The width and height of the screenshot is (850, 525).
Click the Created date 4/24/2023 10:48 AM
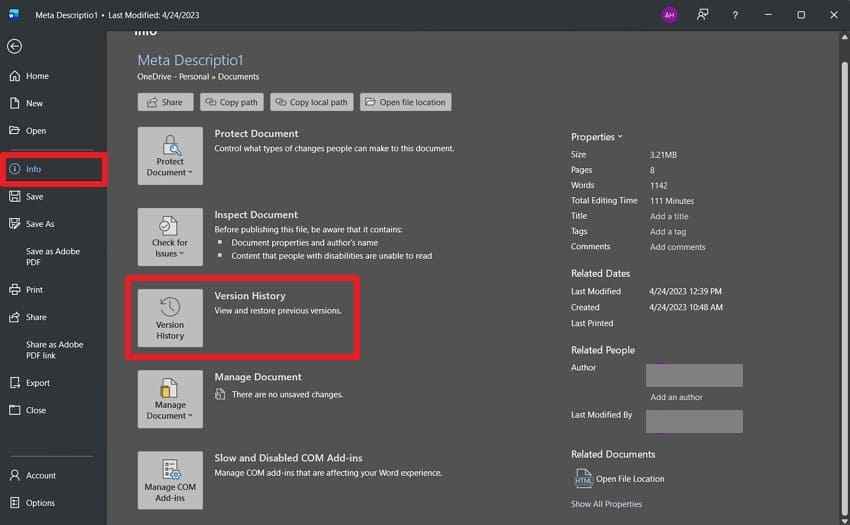pos(686,308)
